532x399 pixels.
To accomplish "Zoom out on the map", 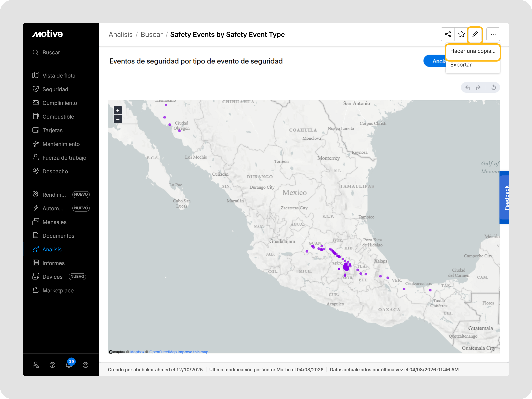I will click(118, 119).
